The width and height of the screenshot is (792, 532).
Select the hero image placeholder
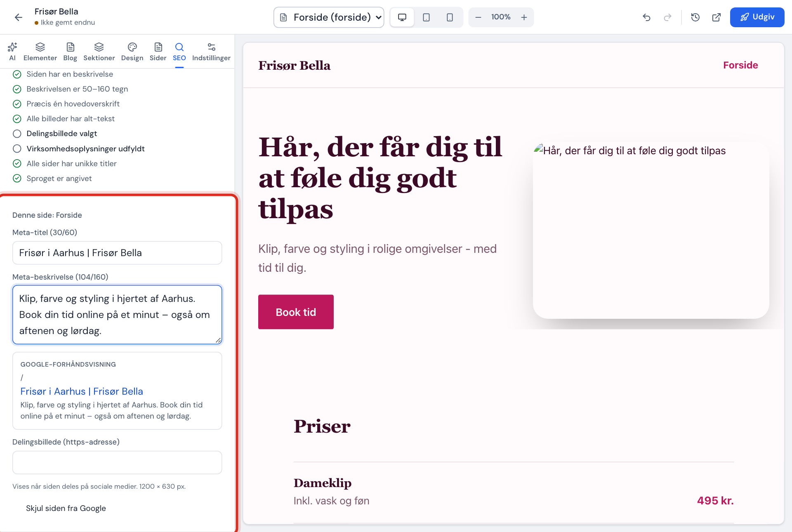(651, 231)
